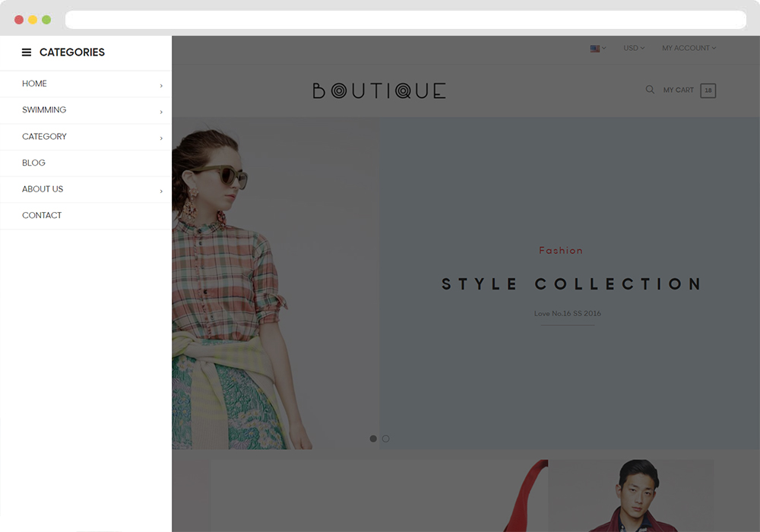Click the yellow minimize window button
760x532 pixels.
coord(33,20)
